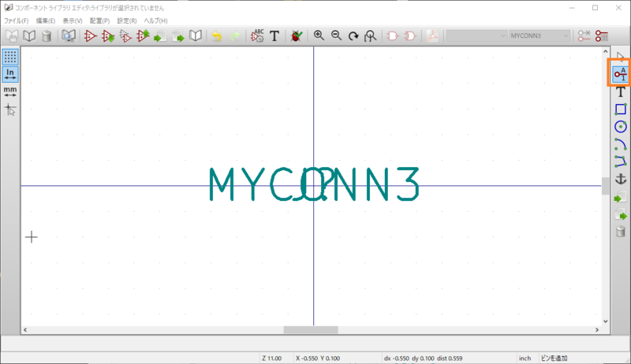Open the associated datasheet PDF icon
This screenshot has width=631, height=364.
tap(432, 36)
